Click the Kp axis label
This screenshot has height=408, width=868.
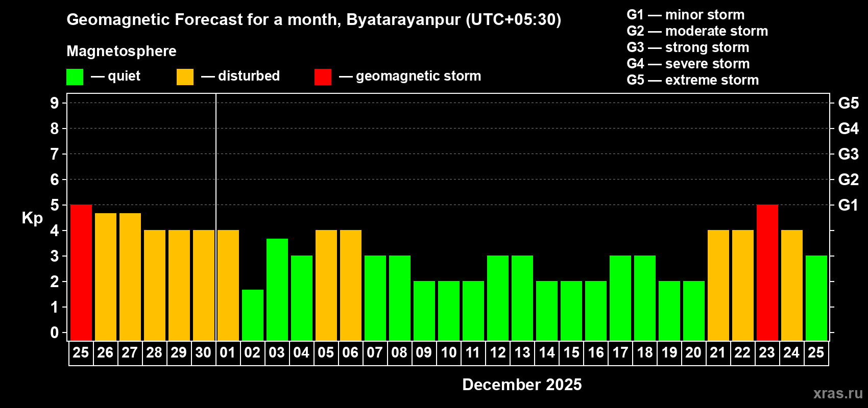tap(32, 218)
